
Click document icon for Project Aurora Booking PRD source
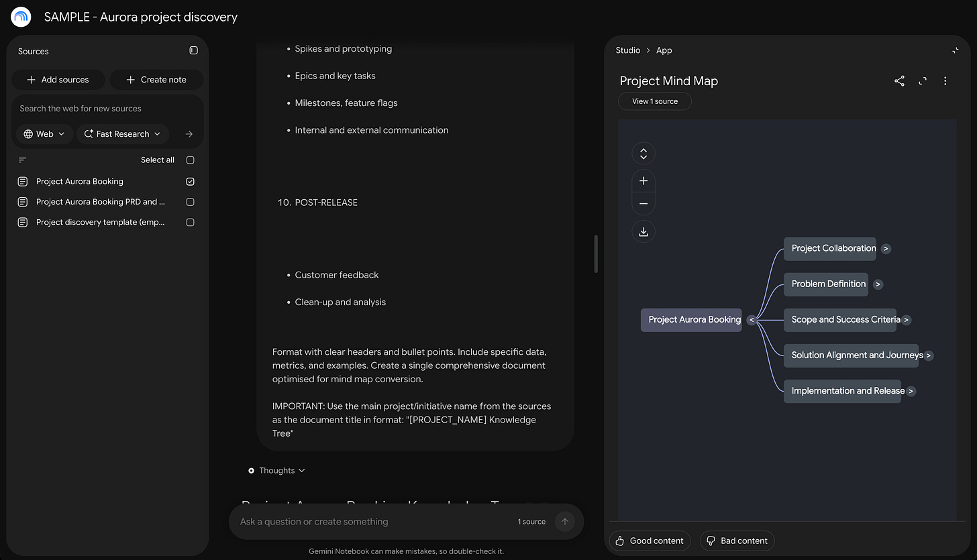pyautogui.click(x=23, y=202)
